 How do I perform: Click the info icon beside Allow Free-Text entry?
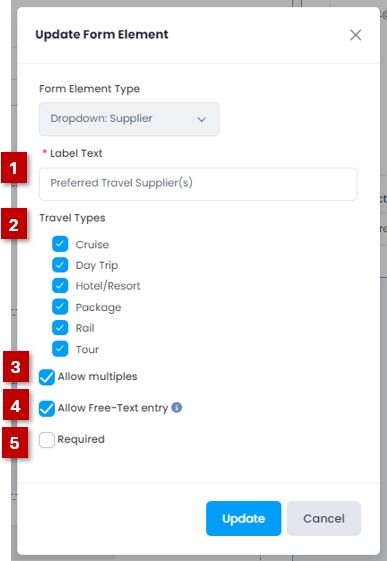[x=177, y=407]
